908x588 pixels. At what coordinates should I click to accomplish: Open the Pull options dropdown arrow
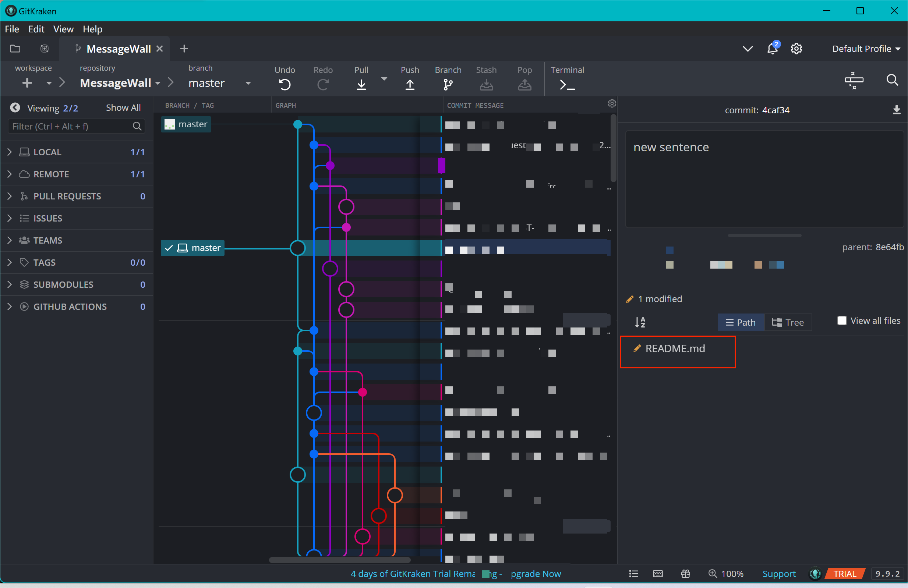384,79
